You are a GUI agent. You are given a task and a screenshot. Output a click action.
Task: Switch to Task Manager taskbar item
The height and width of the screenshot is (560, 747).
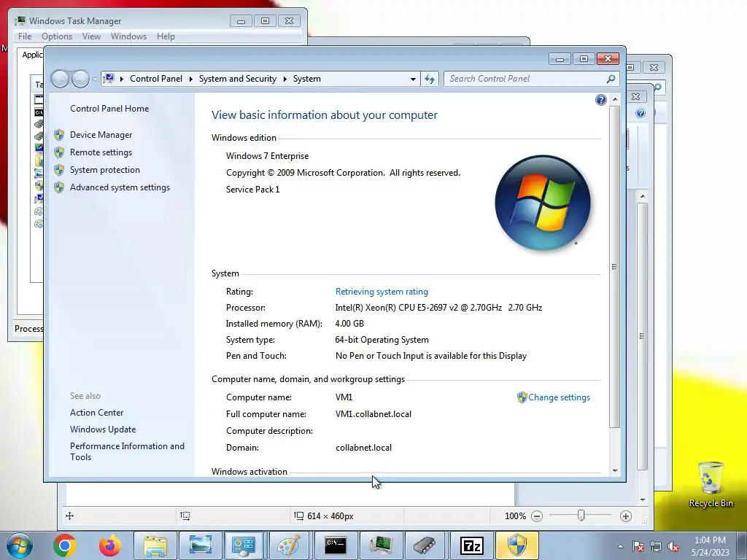[380, 545]
